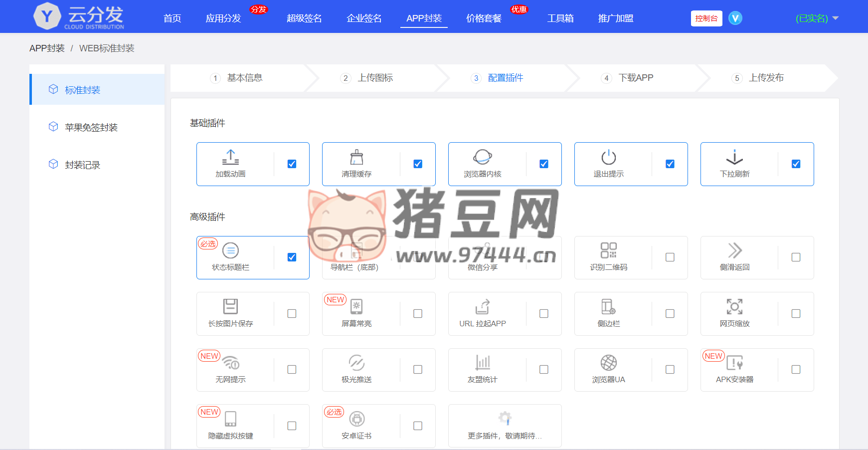Click the clear cache (清理缓存) broom icon

[356, 157]
